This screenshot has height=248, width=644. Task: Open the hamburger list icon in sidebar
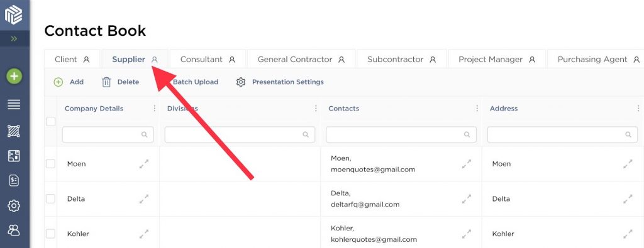(14, 104)
